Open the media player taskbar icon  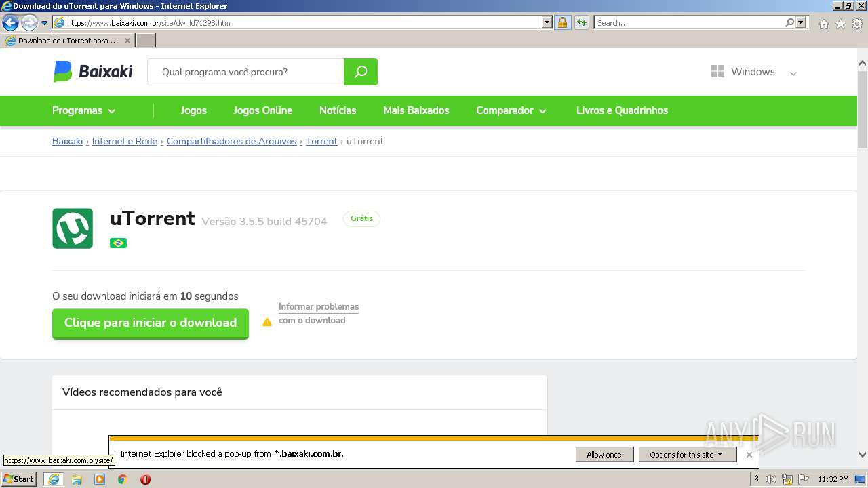pyautogui.click(x=100, y=479)
